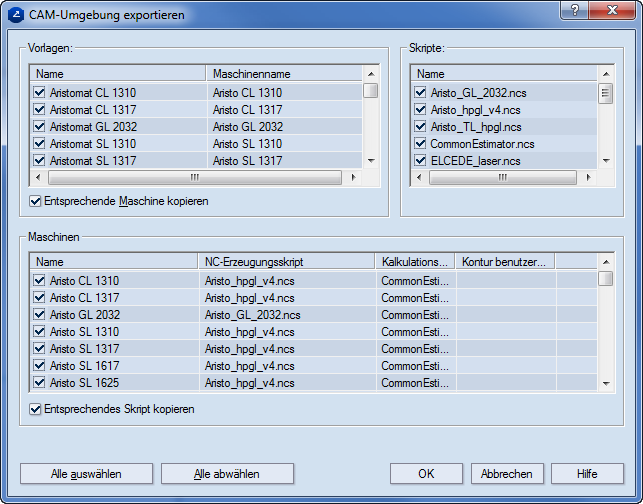Viewport: 643px width, 504px height.
Task: Select CommonEsti... cell of Aristo SL 1617 row
Action: click(415, 366)
